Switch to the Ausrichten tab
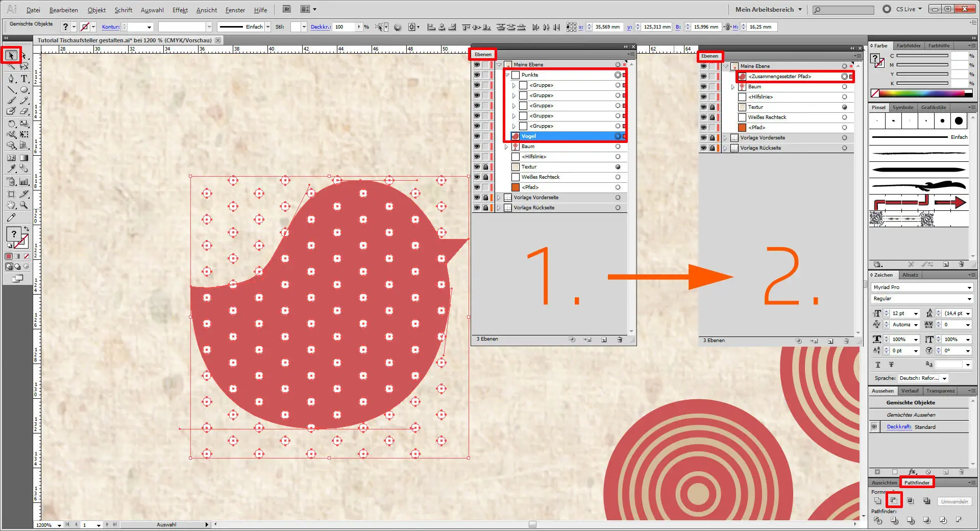 tap(884, 482)
